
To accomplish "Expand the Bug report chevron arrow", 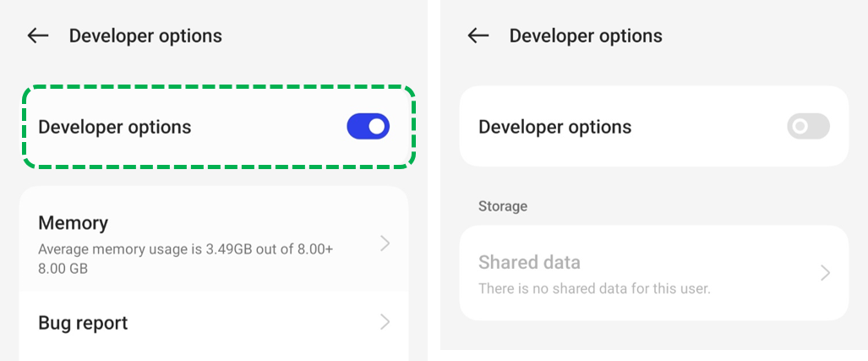I will click(x=385, y=322).
